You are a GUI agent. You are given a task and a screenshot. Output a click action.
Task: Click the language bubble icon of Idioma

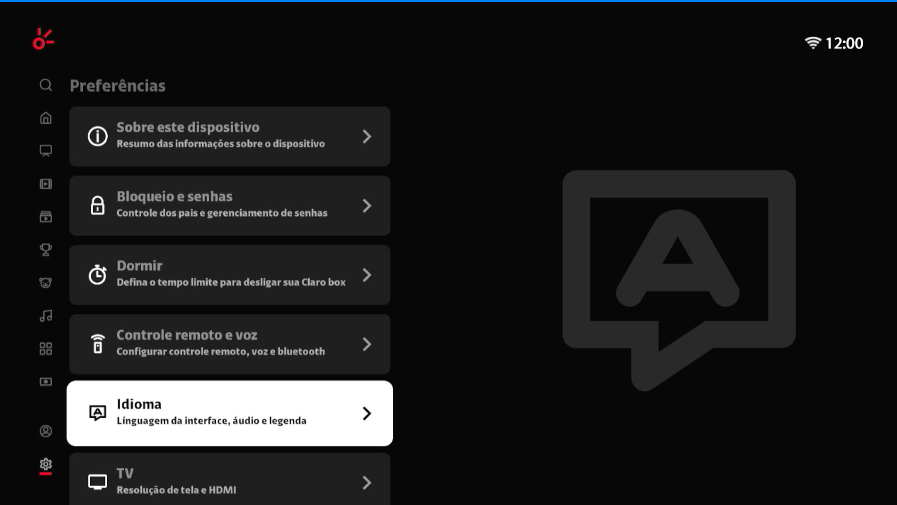97,413
